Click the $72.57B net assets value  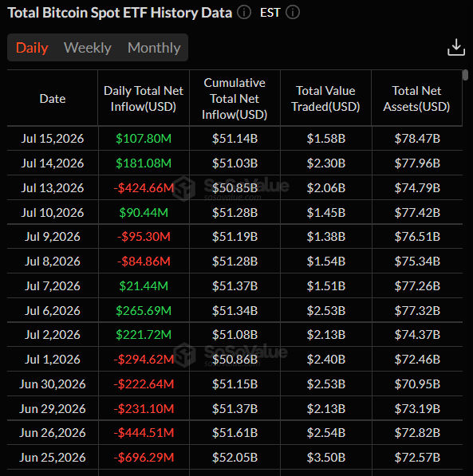(417, 458)
